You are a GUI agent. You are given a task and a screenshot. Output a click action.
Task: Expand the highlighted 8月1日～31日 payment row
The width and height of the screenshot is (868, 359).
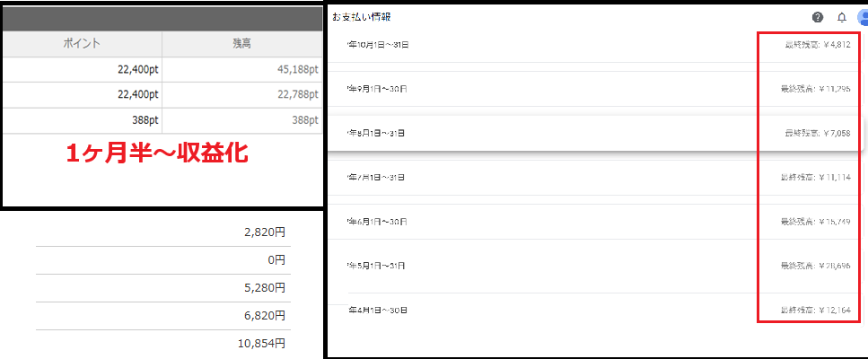pyautogui.click(x=377, y=134)
